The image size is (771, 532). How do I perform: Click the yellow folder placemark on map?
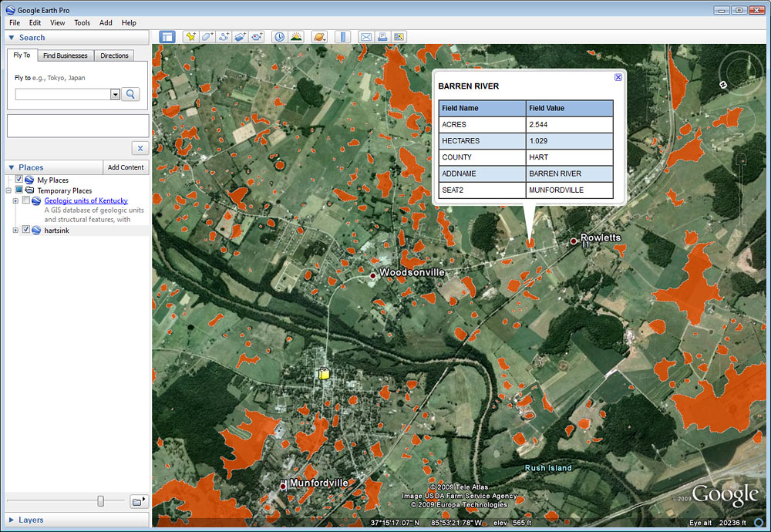323,374
